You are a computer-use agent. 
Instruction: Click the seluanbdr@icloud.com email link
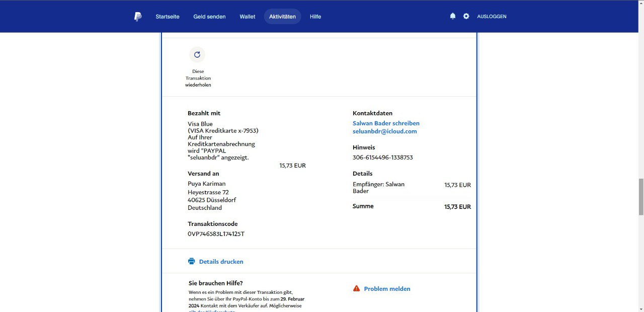[384, 131]
